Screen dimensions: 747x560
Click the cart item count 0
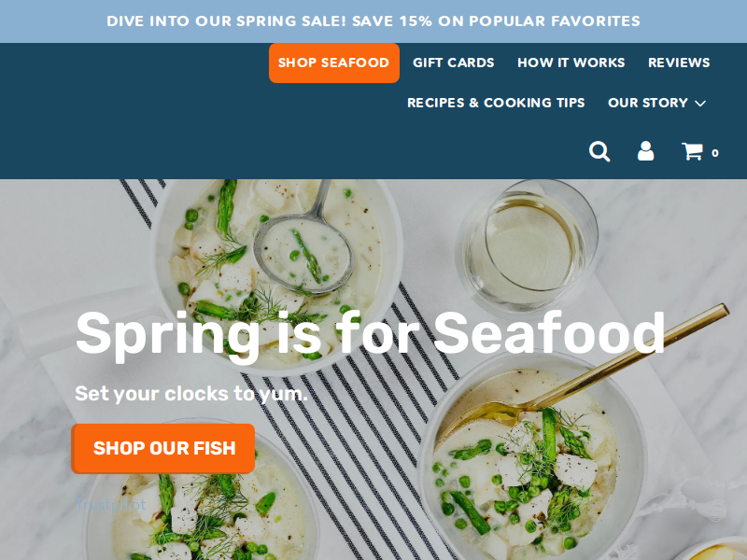coord(714,153)
